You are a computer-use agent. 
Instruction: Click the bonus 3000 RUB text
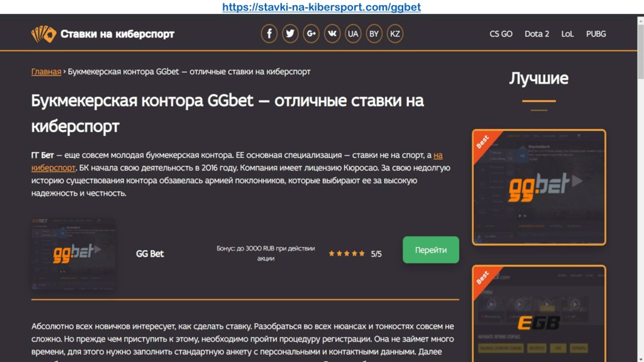point(266,253)
